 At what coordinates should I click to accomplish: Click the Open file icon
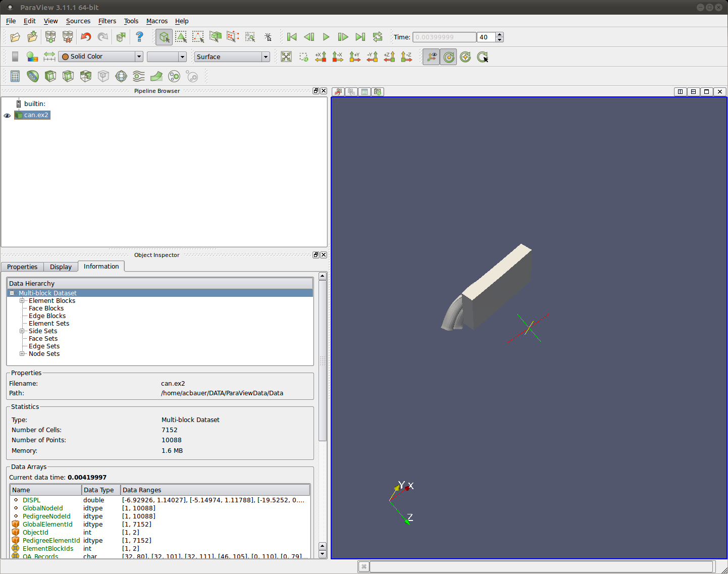click(15, 37)
